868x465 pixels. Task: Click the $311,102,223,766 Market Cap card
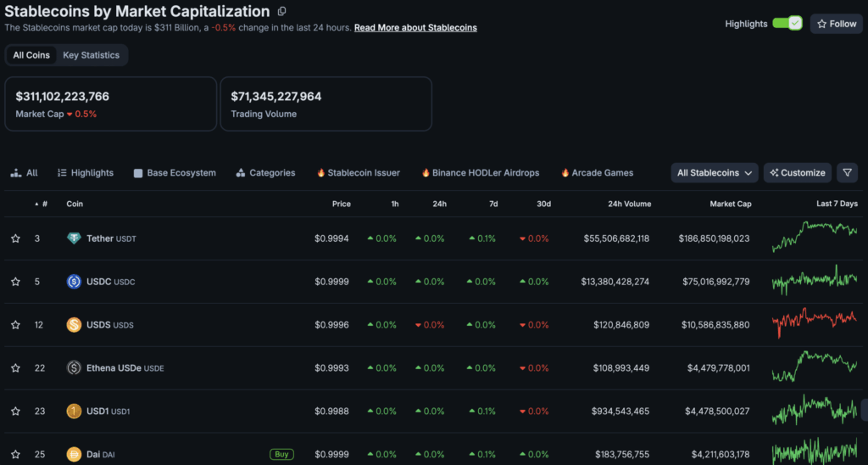click(111, 104)
